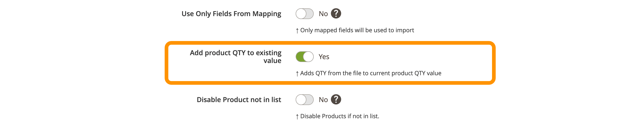Viewport: 644px width, 127px height.
Task: Click the 'Disable Product not in list' label
Action: [239, 100]
